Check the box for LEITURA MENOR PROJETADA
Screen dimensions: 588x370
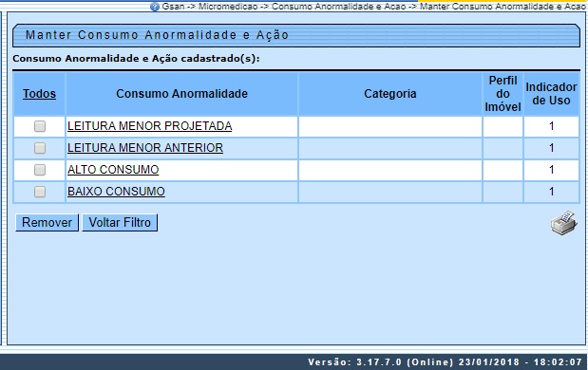40,126
